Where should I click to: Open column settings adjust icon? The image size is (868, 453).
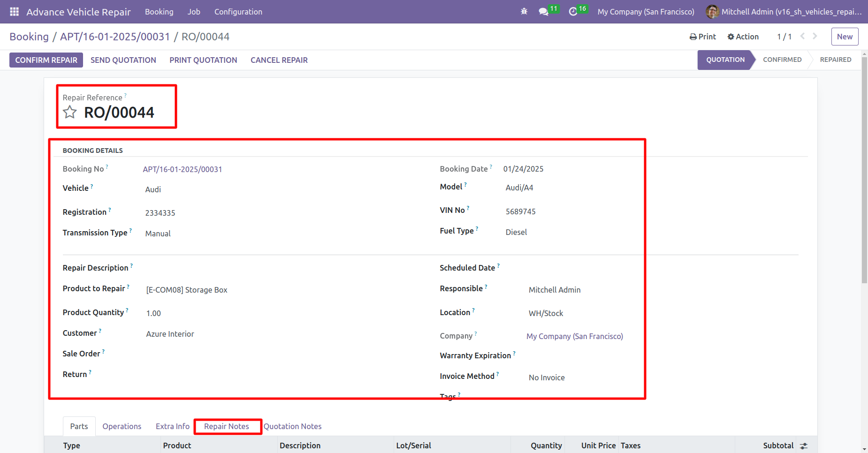pyautogui.click(x=804, y=446)
